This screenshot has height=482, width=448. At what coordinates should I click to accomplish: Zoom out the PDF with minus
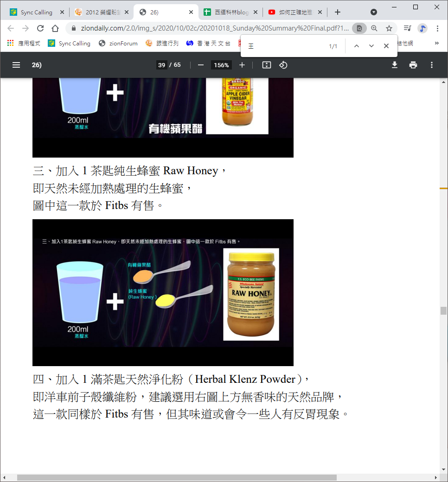click(x=201, y=65)
